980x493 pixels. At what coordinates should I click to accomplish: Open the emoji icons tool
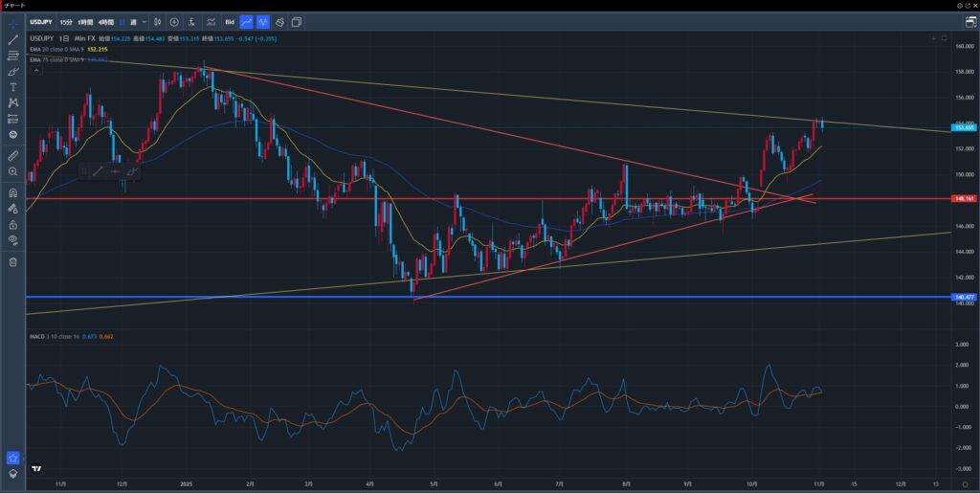pyautogui.click(x=13, y=134)
